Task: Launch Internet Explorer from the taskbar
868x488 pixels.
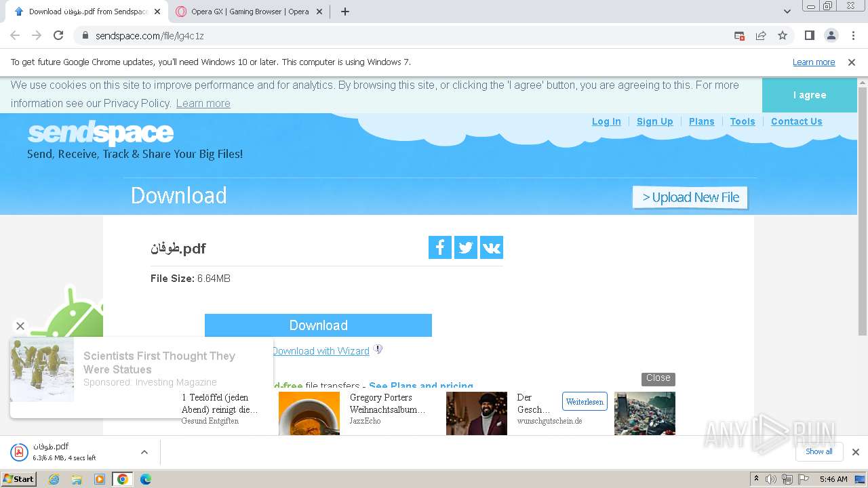Action: click(x=54, y=479)
